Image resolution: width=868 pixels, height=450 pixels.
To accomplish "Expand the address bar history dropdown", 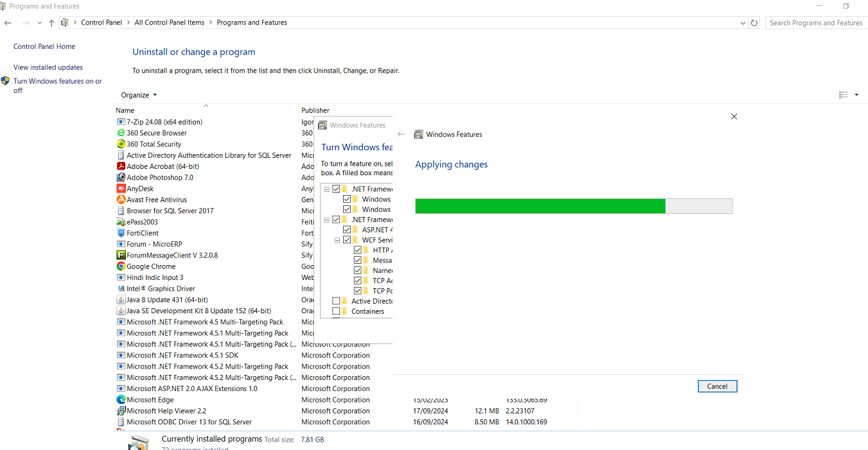I will (x=743, y=22).
